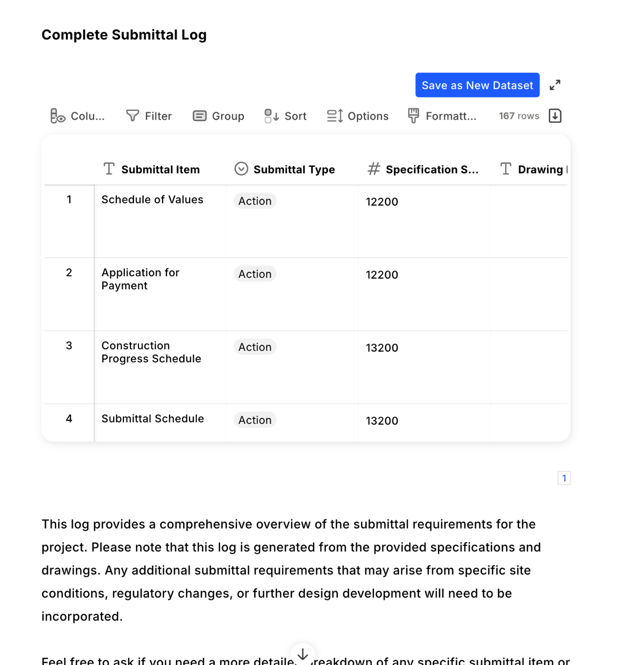Viewport: 644px width, 665px height.
Task: Go to page 1 of the table
Action: [564, 478]
